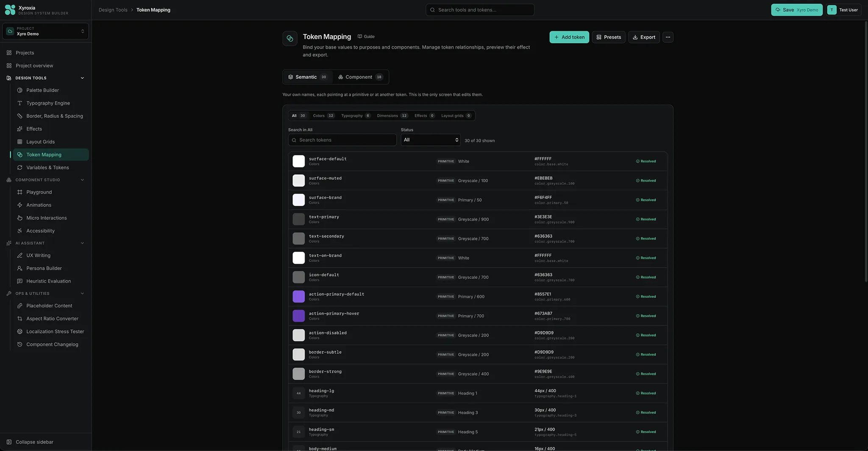Open Micro Interactions pointer icon
The width and height of the screenshot is (868, 451).
[x=19, y=218]
